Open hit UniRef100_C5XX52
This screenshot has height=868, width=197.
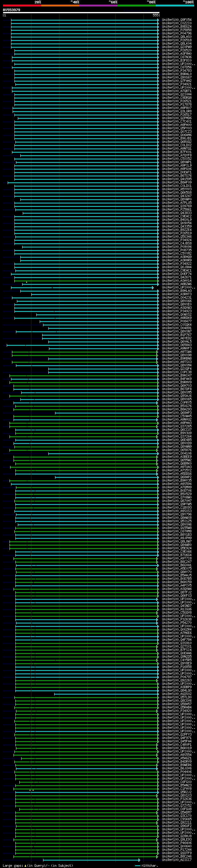point(177,159)
